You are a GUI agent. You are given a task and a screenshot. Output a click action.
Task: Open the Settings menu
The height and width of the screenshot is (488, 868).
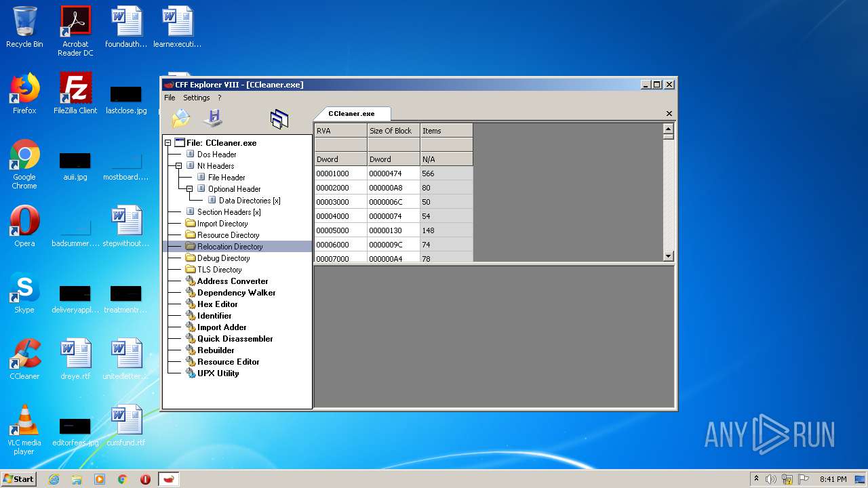coord(196,98)
